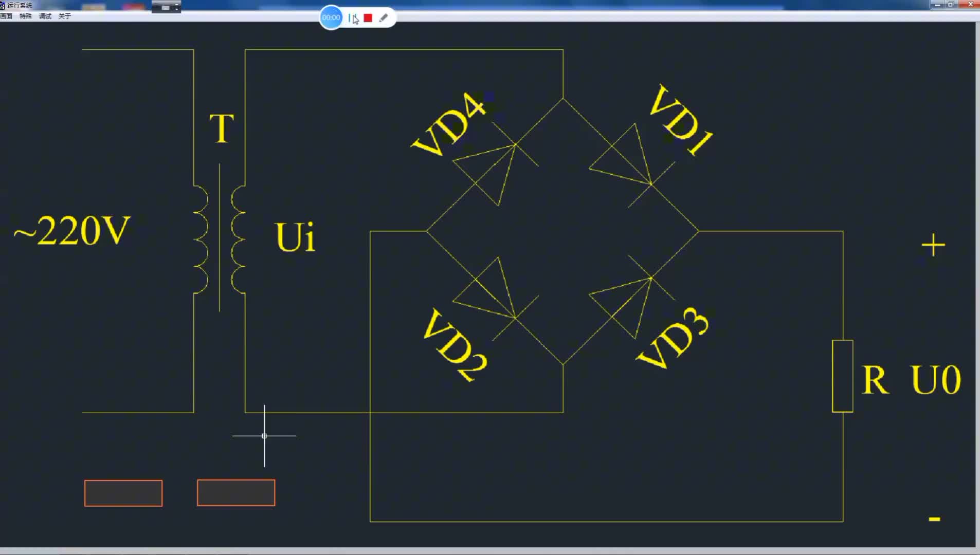
Task: Click the ~220V label
Action: [72, 231]
